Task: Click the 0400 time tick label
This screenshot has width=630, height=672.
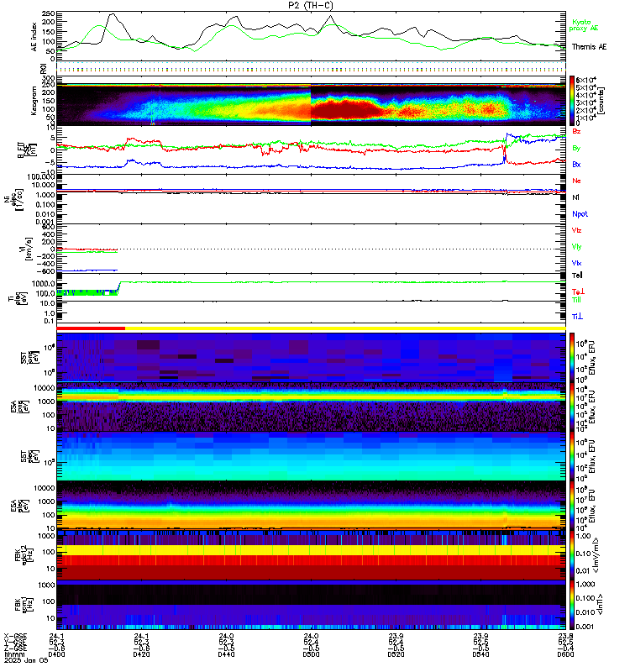Action: click(x=56, y=654)
